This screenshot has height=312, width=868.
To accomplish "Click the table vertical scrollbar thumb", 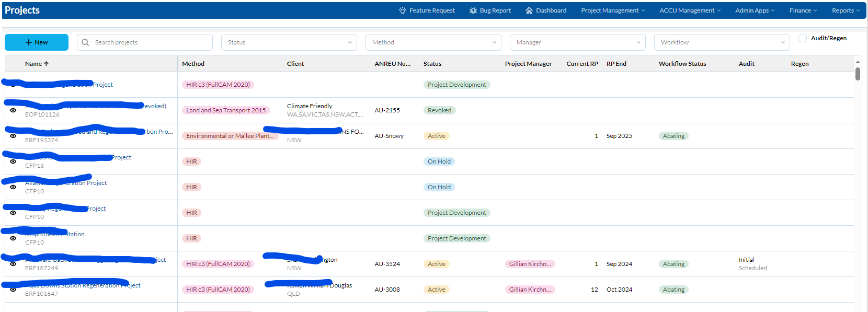I will click(x=858, y=74).
